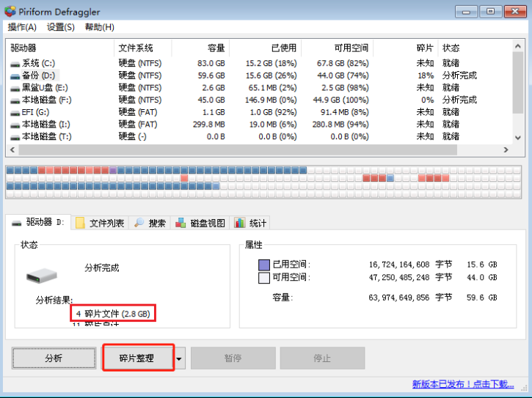
Task: Select the 系统 (C:) drive icon
Action: coord(15,64)
